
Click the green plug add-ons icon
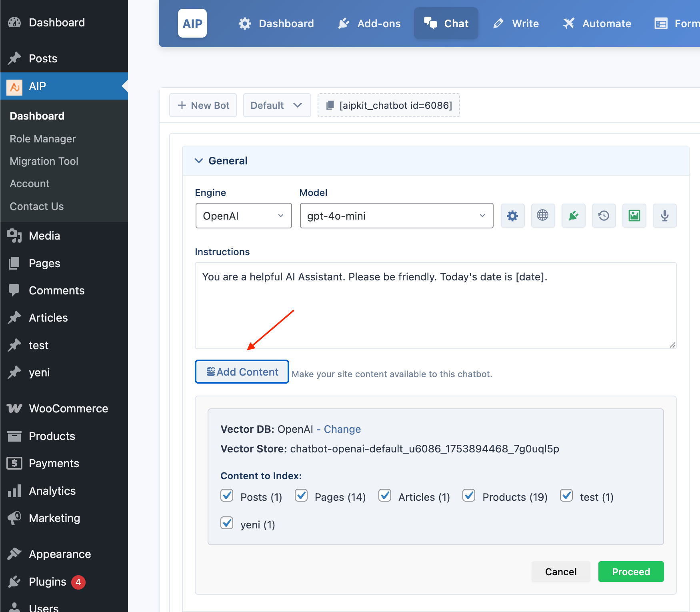[573, 216]
